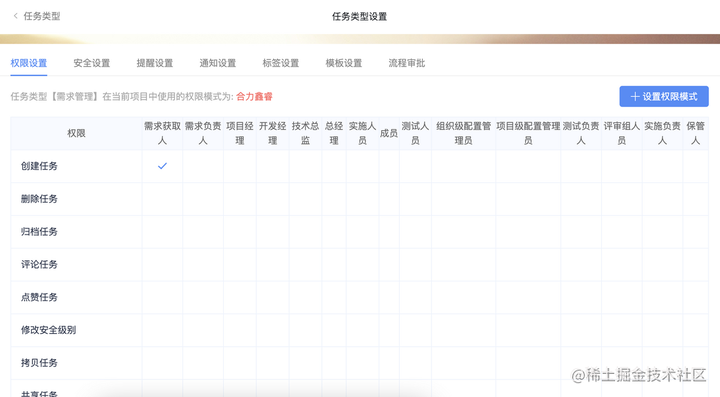Click the 组织级配置管理员 column header
This screenshot has height=397, width=720.
tap(463, 133)
